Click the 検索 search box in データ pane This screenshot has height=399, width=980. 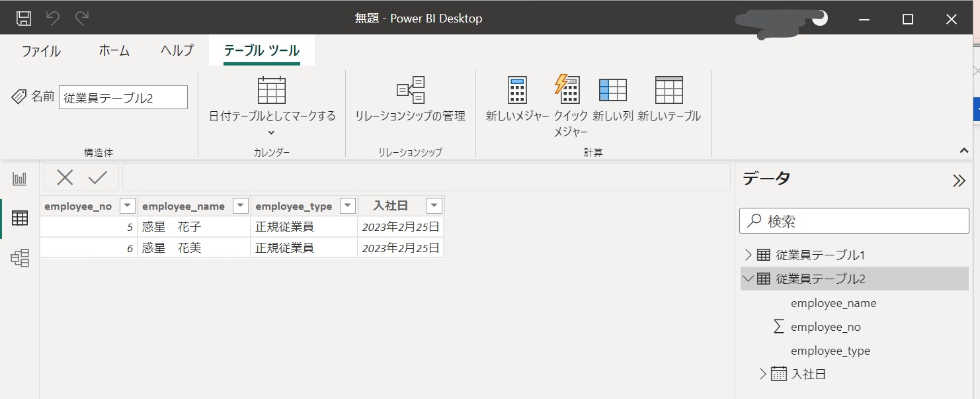[x=854, y=221]
